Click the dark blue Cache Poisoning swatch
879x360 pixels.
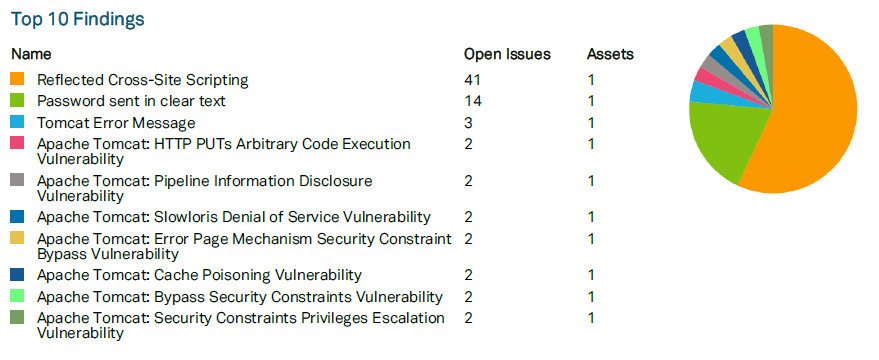click(x=17, y=274)
